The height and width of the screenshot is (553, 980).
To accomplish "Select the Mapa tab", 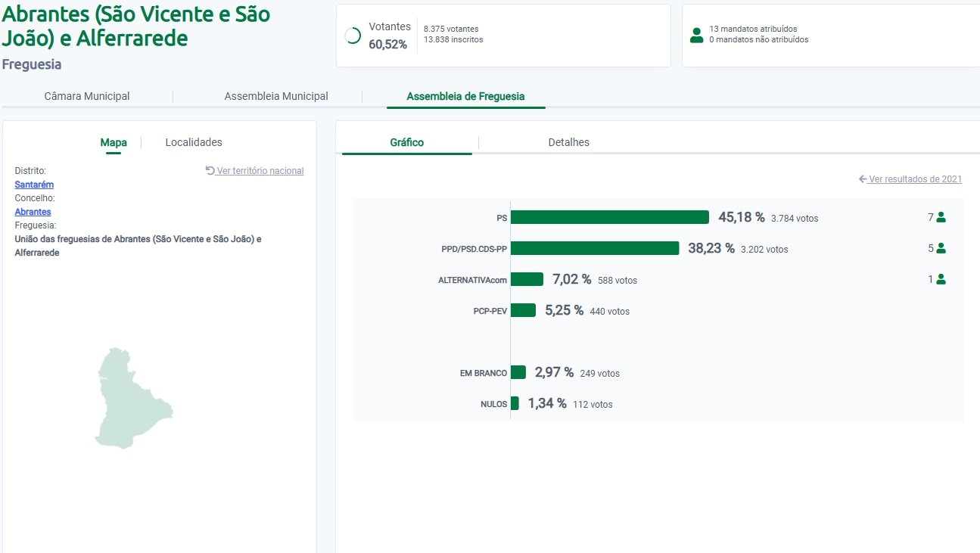I will point(114,142).
